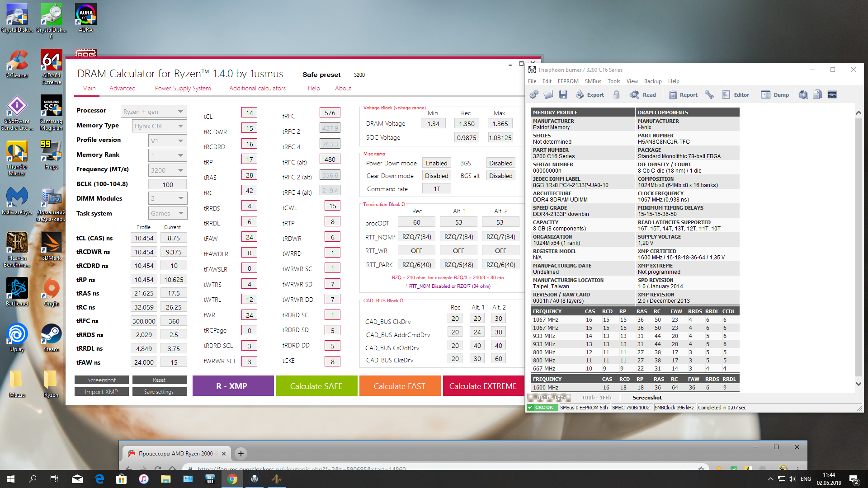The image size is (868, 488).
Task: Click the Dump toolbar button
Action: coord(775,94)
